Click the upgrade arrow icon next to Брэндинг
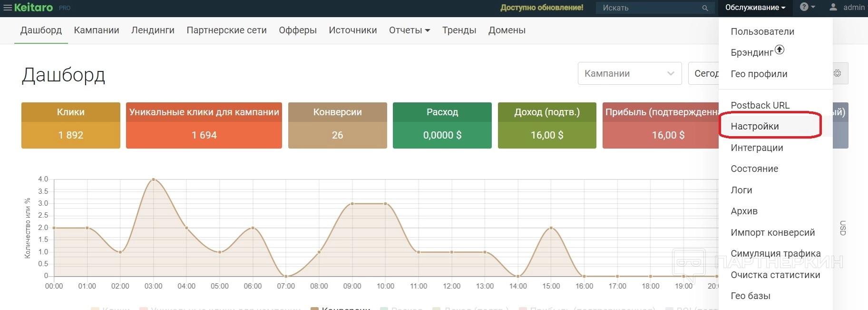The height and width of the screenshot is (310, 868). [x=780, y=50]
